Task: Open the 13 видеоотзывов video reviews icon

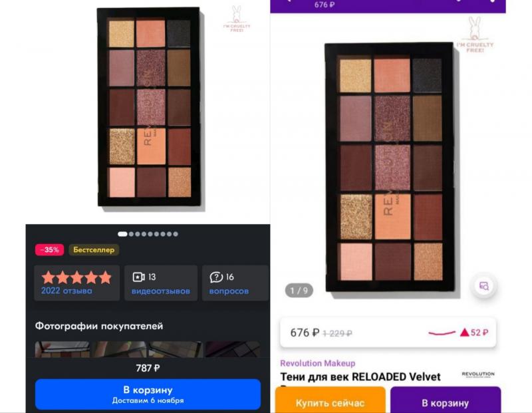Action: (138, 277)
